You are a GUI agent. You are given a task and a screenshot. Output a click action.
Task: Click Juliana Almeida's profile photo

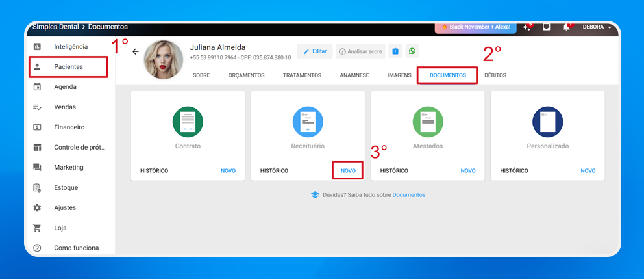163,59
